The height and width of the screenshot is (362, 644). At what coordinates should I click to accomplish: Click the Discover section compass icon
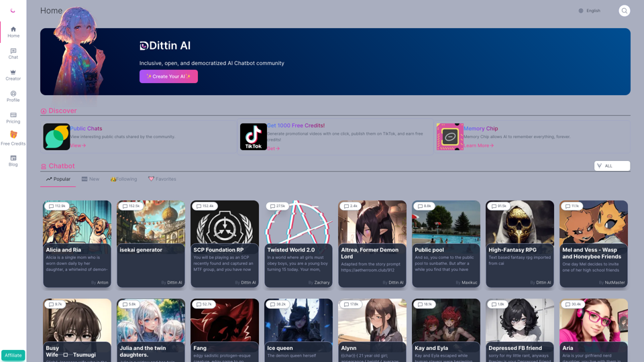[x=44, y=111]
